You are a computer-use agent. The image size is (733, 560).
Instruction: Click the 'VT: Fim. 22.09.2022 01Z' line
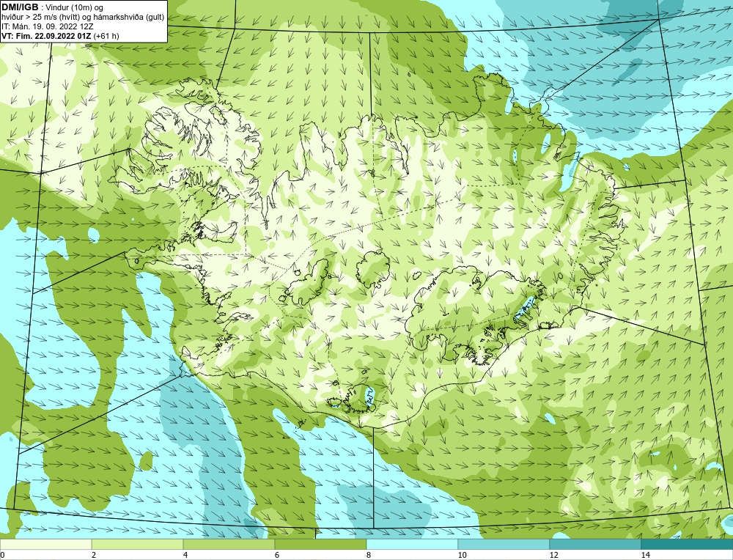tap(46, 36)
